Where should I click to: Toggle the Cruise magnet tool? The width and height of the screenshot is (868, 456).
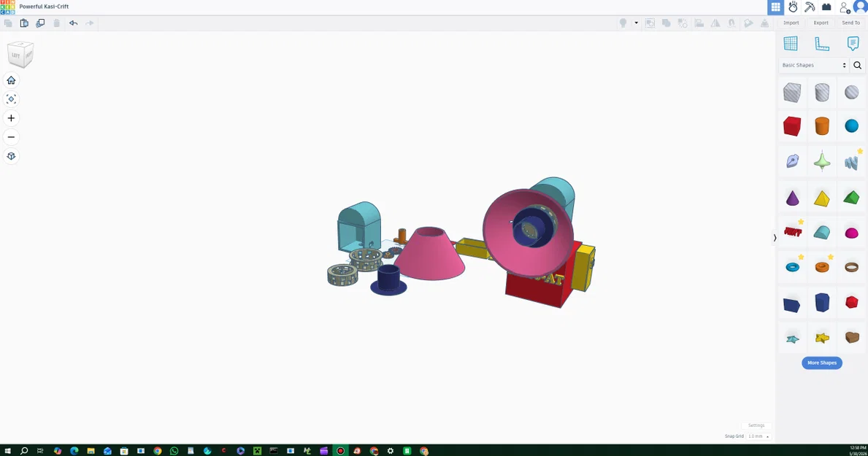pyautogui.click(x=731, y=23)
